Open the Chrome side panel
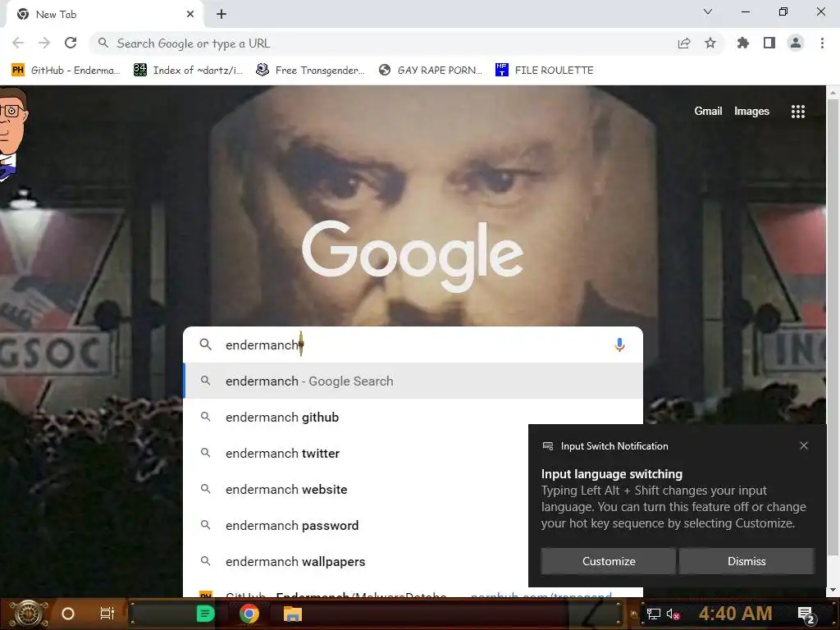This screenshot has width=840, height=630. pyautogui.click(x=769, y=43)
